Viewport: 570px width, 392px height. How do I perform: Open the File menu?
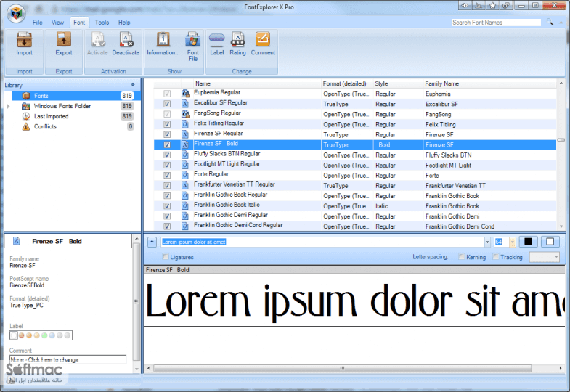(x=38, y=23)
